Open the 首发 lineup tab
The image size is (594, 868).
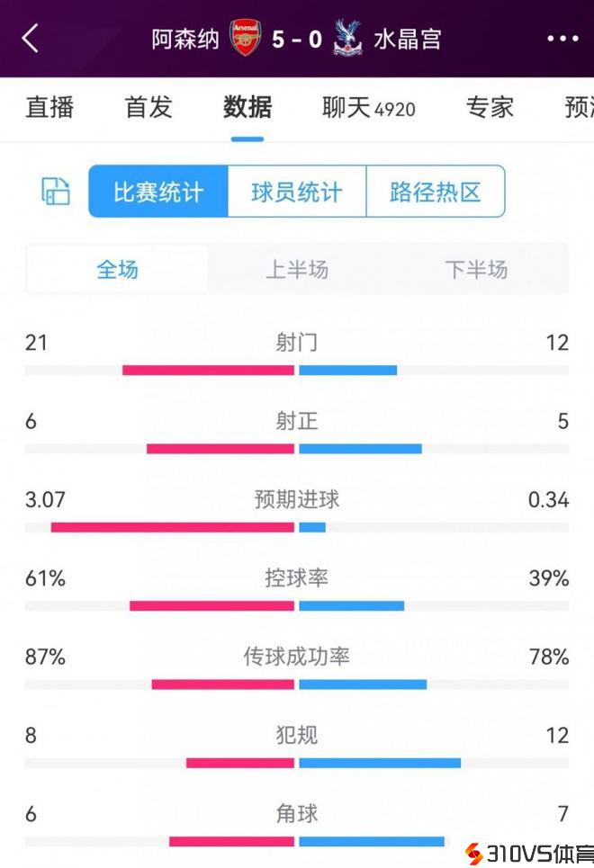[148, 108]
